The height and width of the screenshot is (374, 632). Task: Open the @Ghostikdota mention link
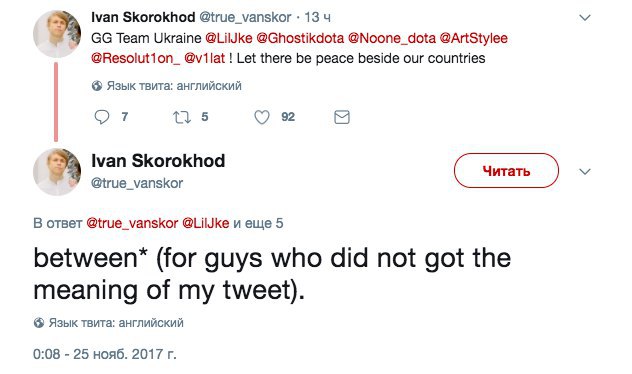coord(300,38)
